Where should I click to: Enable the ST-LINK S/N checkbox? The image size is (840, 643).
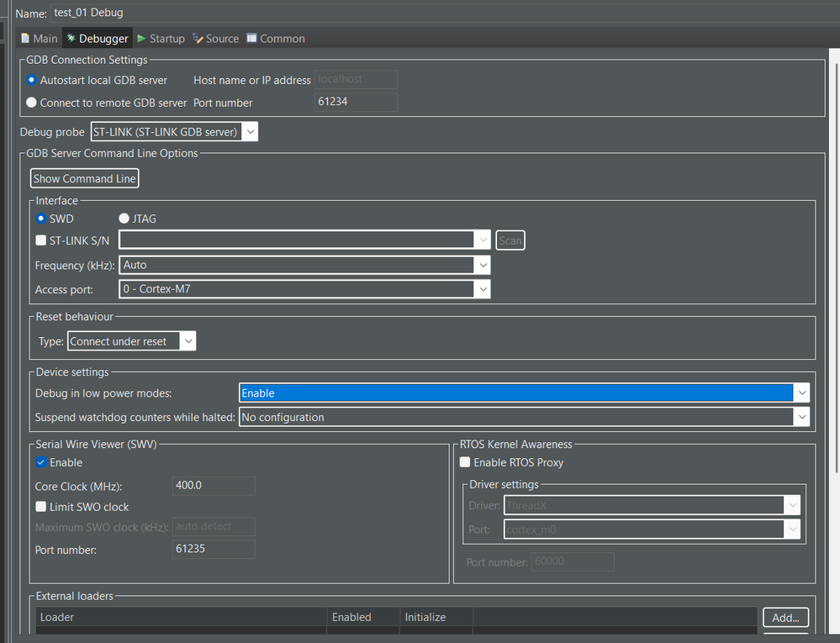click(41, 240)
